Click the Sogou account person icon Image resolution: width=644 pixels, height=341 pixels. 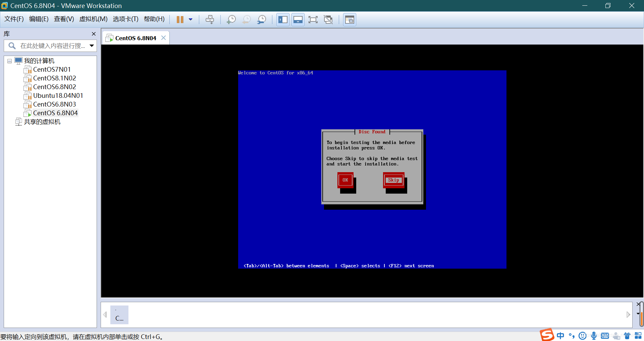tap(616, 336)
